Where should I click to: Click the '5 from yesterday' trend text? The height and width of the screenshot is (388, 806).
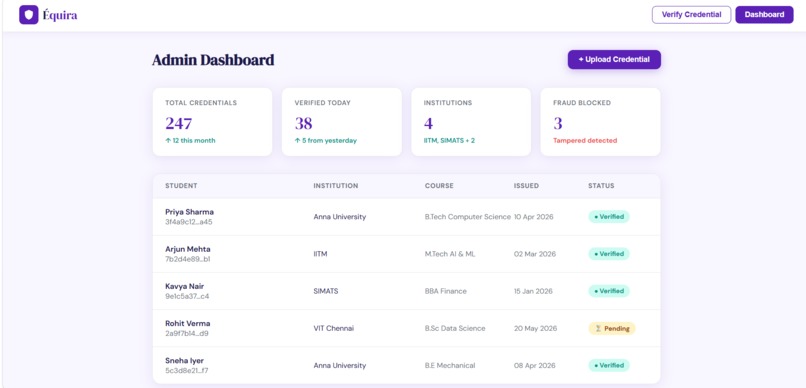tap(325, 140)
